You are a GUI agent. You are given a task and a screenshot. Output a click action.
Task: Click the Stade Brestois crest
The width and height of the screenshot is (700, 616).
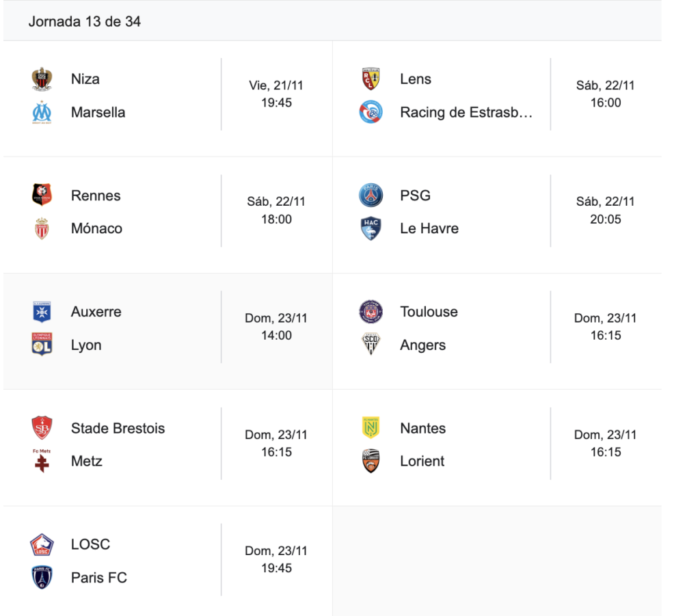click(42, 428)
